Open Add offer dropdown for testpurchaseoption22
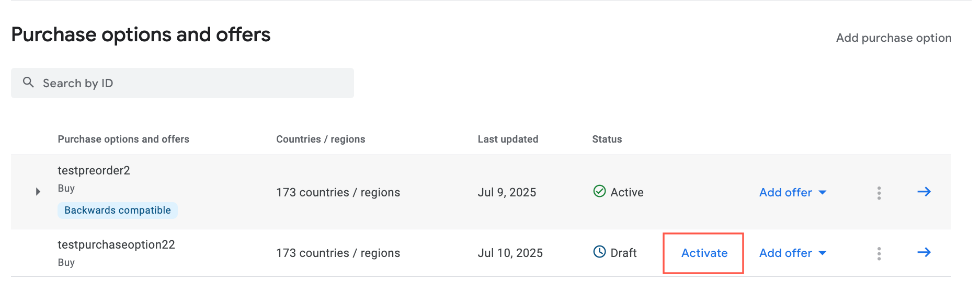This screenshot has width=980, height=281. pyautogui.click(x=793, y=253)
